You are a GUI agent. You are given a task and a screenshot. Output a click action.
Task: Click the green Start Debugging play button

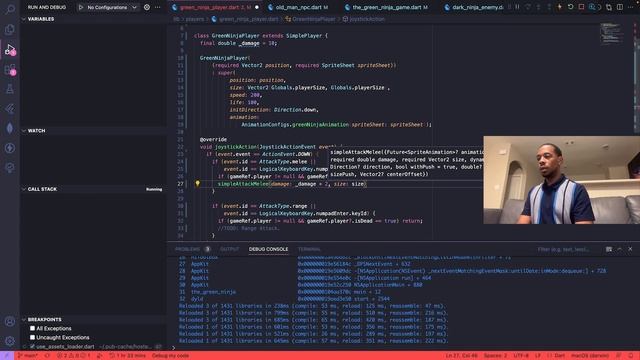(81, 7)
